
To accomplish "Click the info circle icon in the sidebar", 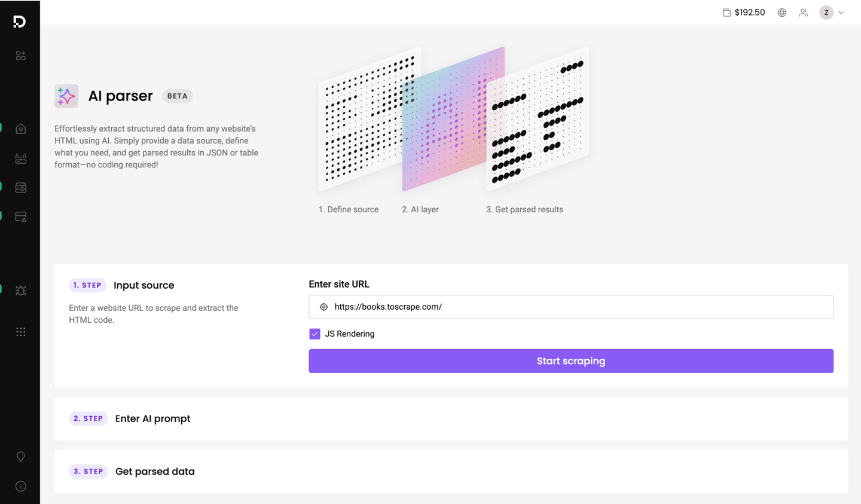I will pos(21,486).
